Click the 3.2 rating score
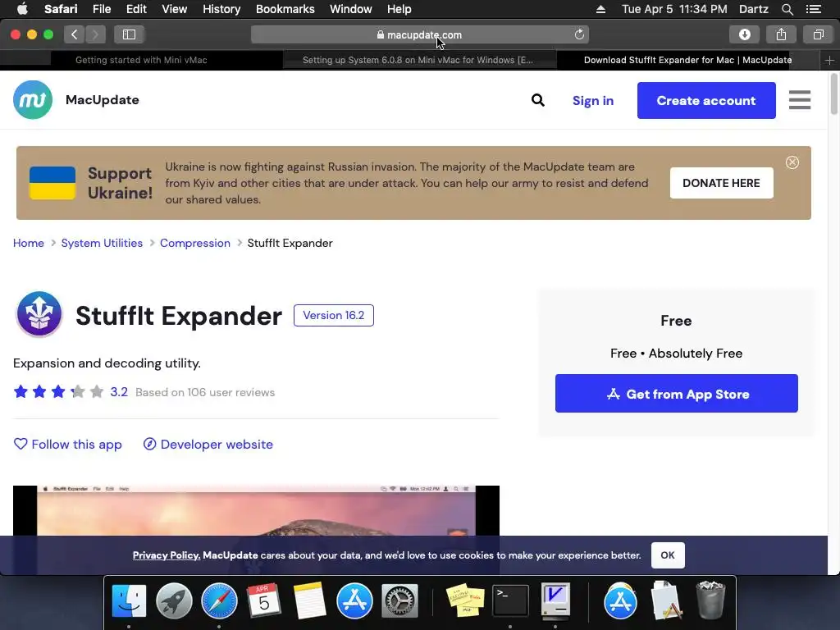The image size is (840, 630). 119,392
